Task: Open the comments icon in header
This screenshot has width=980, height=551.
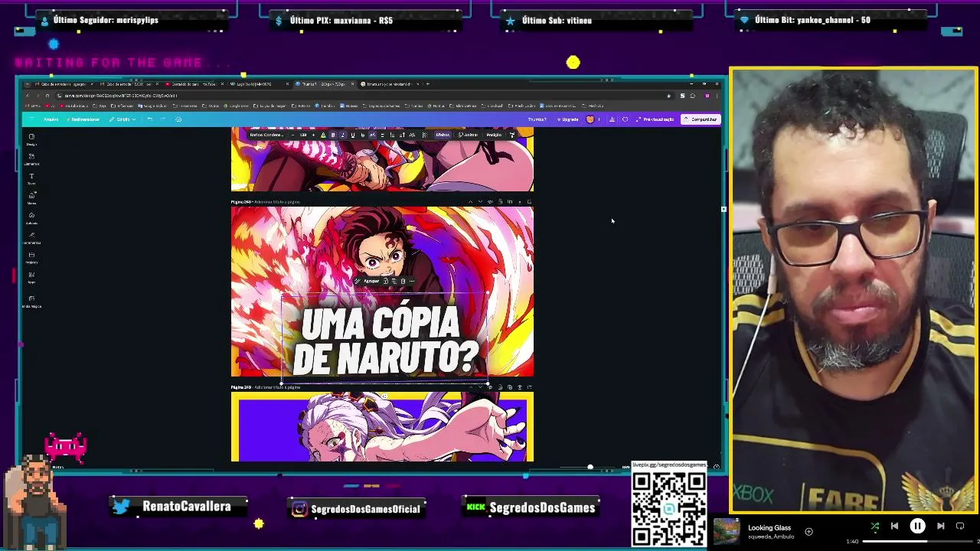Action: tap(625, 119)
